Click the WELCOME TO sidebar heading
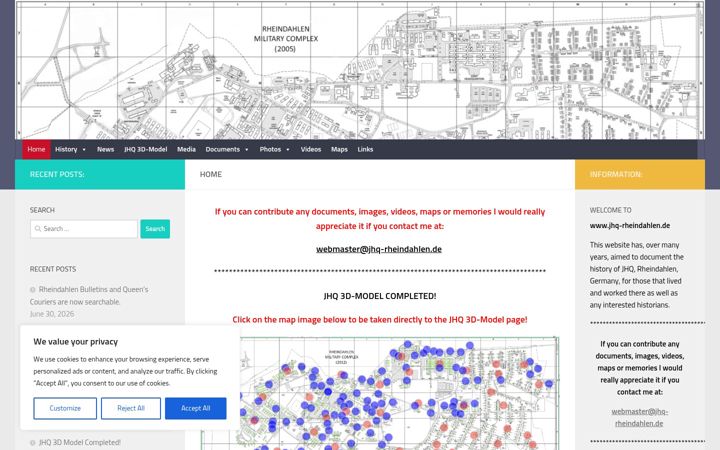 coord(610,210)
